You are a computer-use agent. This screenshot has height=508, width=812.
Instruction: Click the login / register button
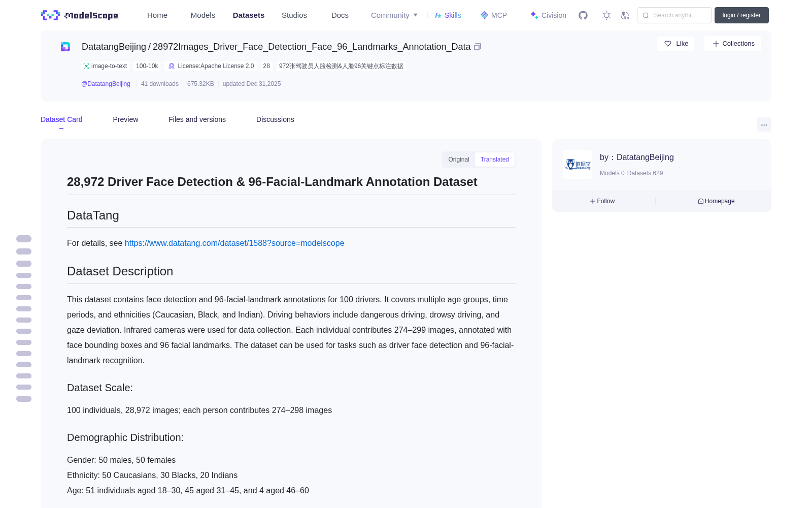(x=741, y=15)
